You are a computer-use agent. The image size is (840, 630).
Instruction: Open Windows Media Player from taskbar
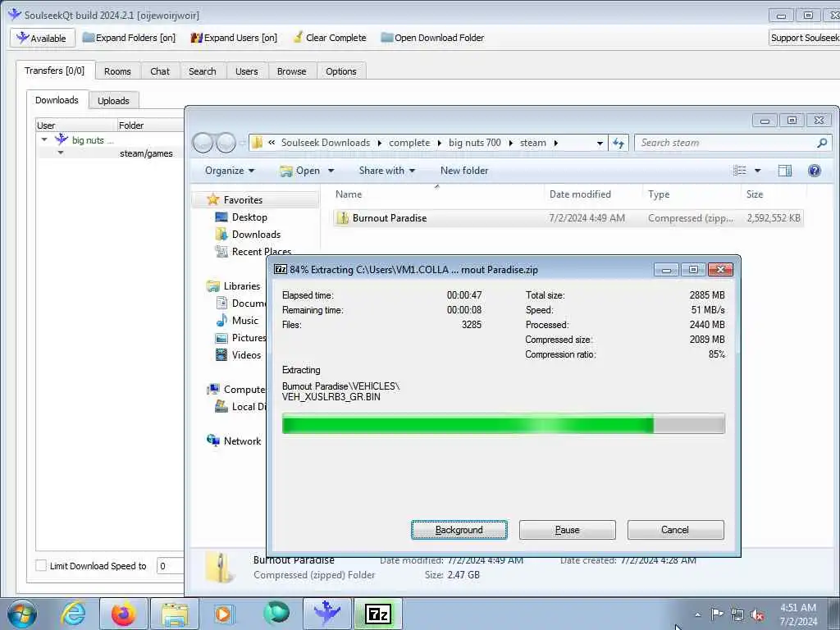223,614
